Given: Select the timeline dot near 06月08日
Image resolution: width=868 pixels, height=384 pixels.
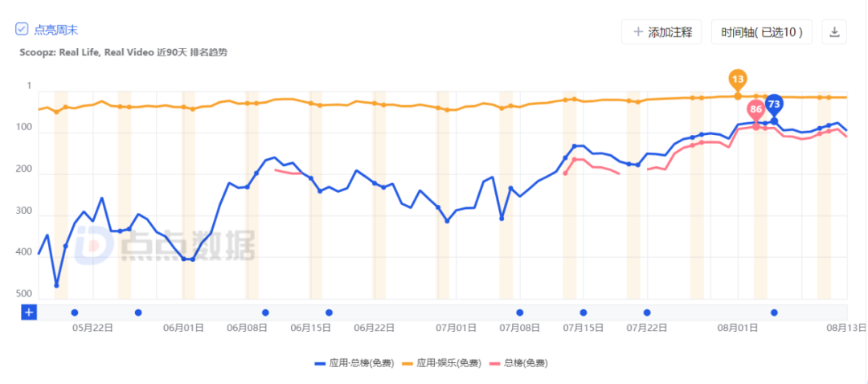Looking at the screenshot, I should (265, 313).
